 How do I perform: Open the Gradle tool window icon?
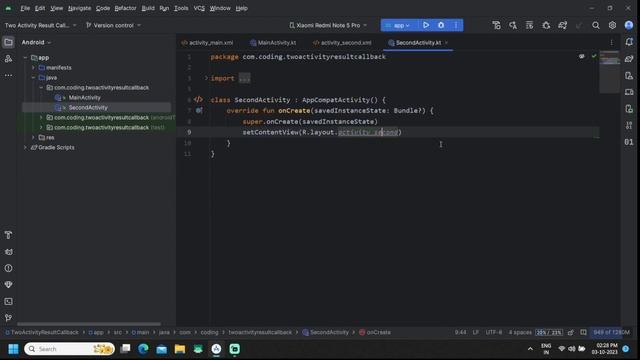click(x=629, y=59)
